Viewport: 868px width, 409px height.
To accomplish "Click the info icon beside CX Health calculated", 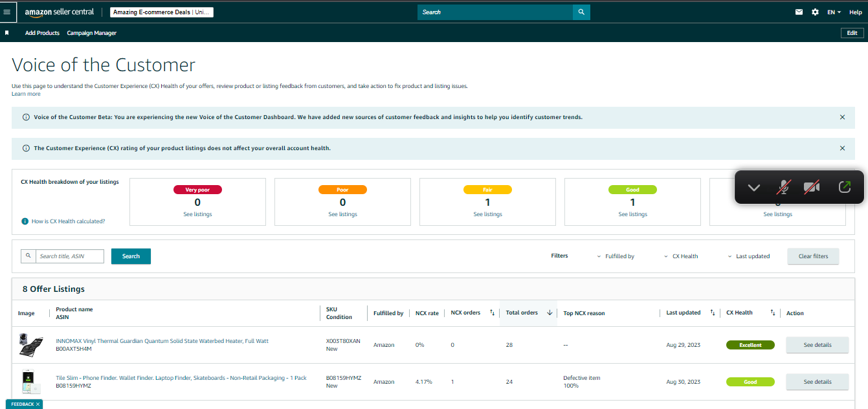I will tap(25, 221).
